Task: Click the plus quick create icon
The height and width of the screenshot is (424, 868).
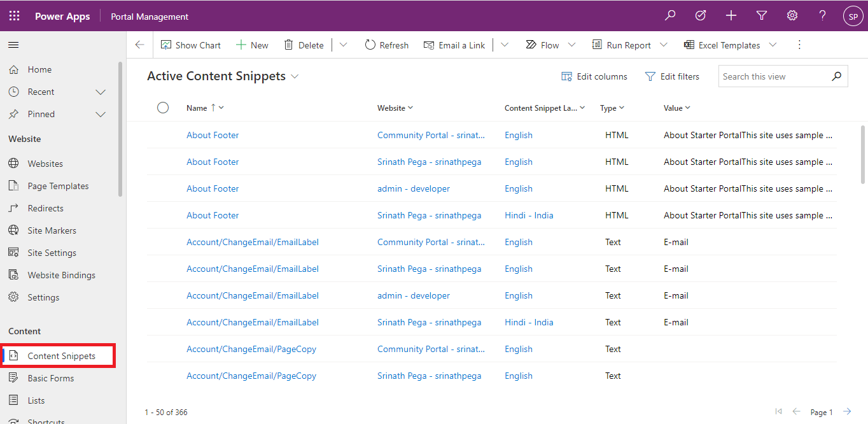Action: tap(731, 16)
